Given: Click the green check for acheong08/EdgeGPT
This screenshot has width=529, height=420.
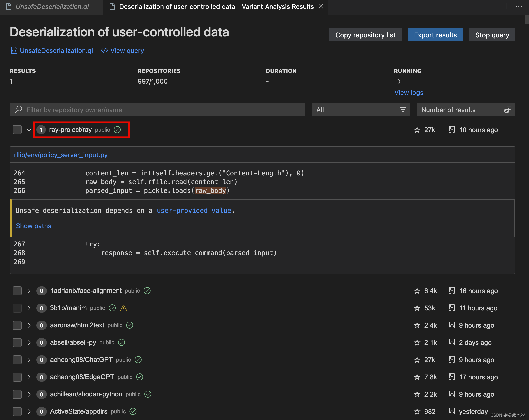Looking at the screenshot, I should click(140, 377).
